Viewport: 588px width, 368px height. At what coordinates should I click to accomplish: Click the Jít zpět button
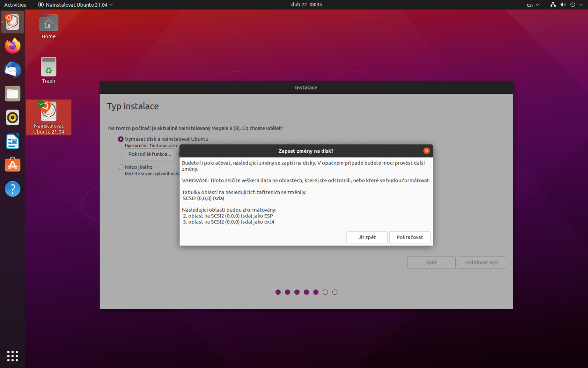[366, 237]
